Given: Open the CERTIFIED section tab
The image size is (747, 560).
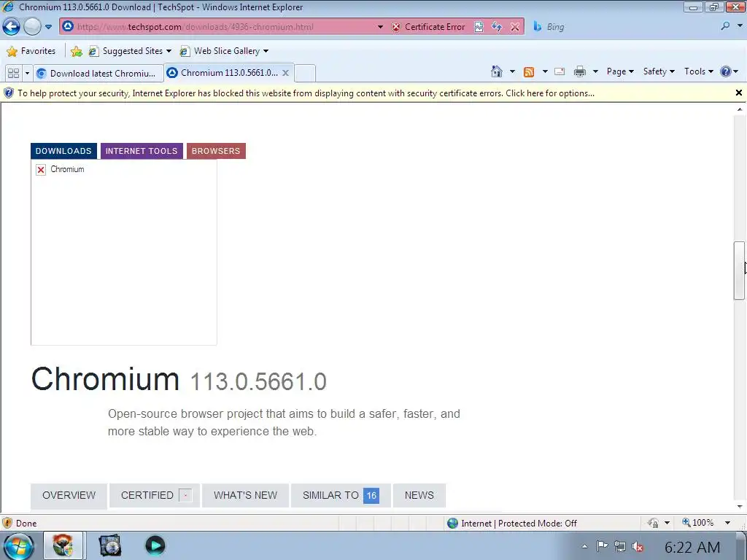Looking at the screenshot, I should [155, 496].
